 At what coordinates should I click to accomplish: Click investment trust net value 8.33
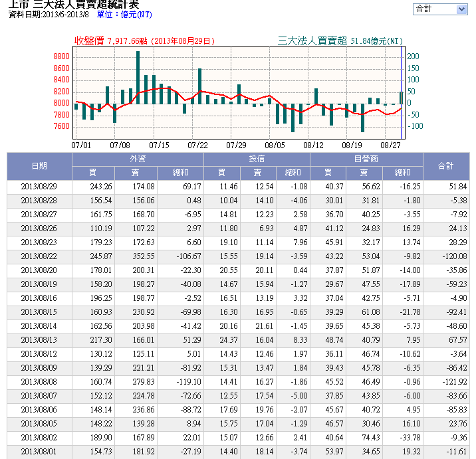[300, 340]
